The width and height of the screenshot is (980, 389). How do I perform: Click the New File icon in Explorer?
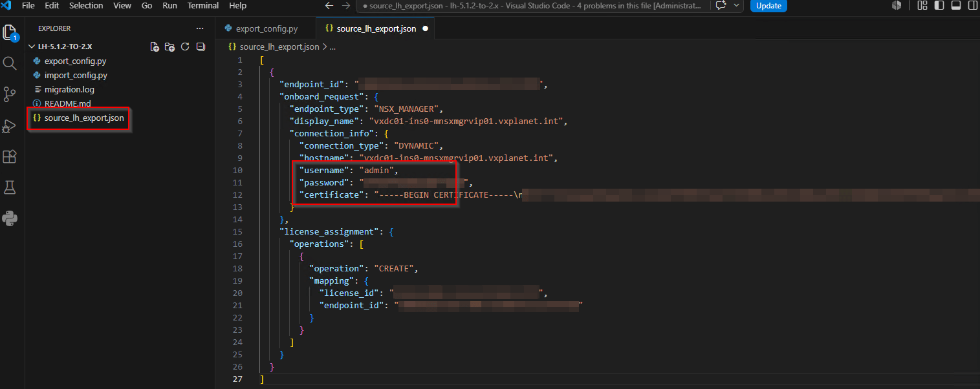(155, 47)
